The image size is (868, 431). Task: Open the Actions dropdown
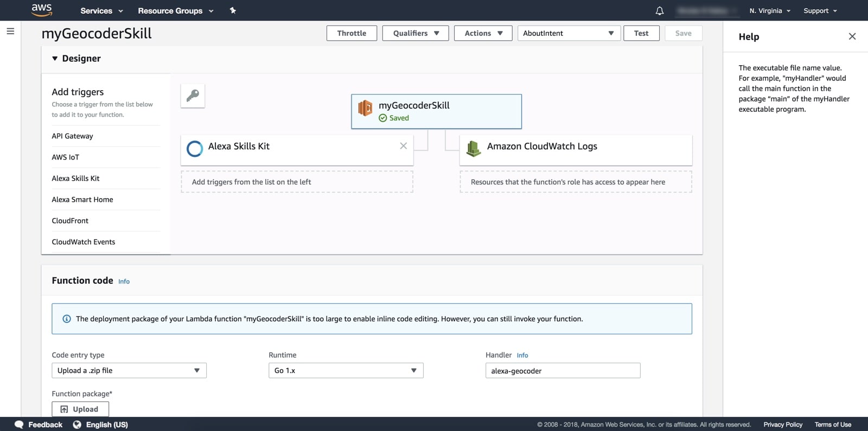[x=483, y=33]
